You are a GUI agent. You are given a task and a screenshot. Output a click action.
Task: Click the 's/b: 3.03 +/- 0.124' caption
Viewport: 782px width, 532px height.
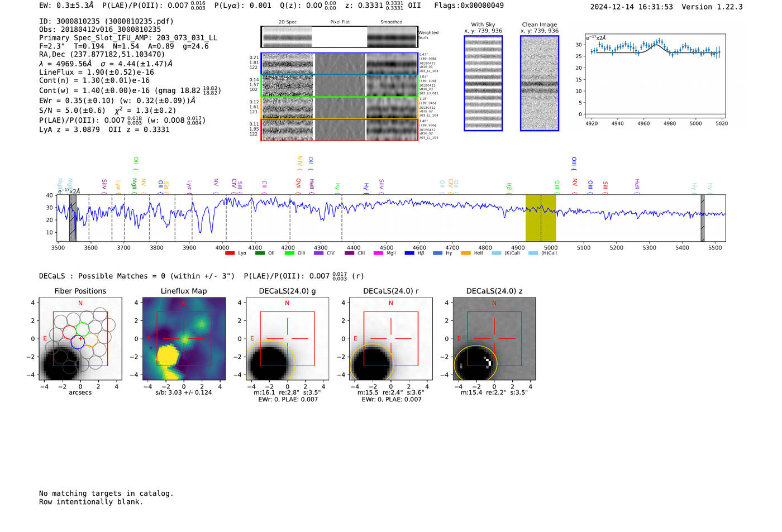(x=184, y=392)
